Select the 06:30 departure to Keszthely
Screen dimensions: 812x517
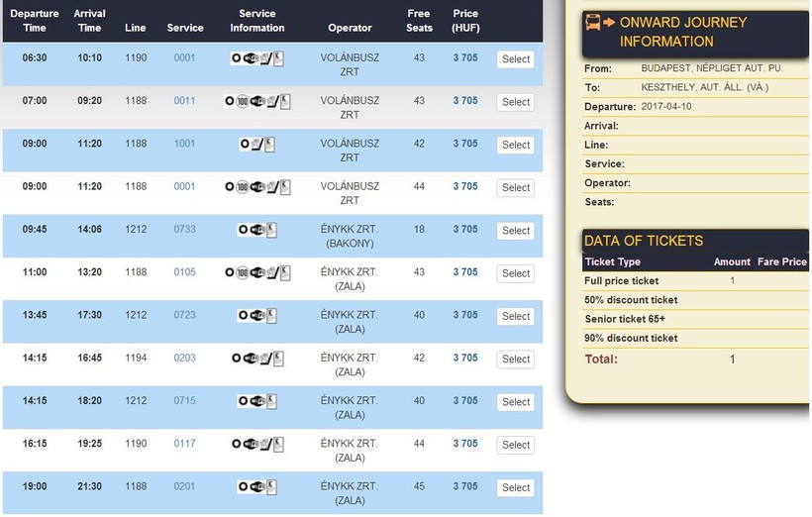[515, 59]
